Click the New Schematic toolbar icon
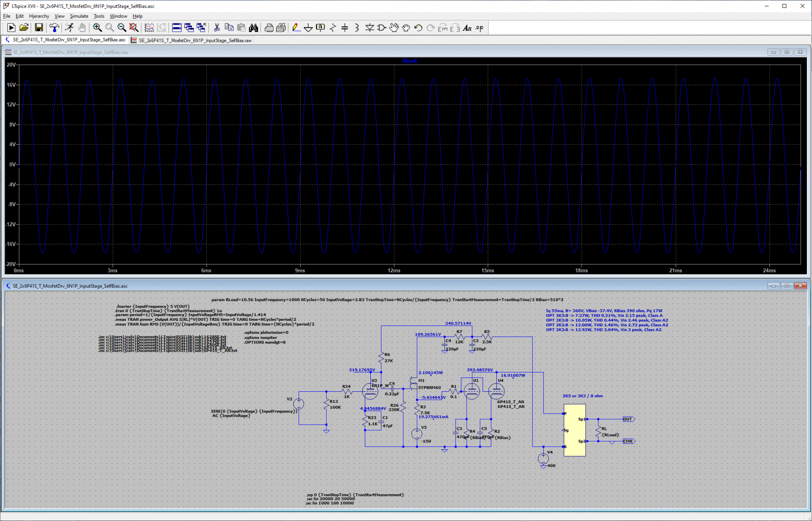812x521 pixels. (x=11, y=27)
